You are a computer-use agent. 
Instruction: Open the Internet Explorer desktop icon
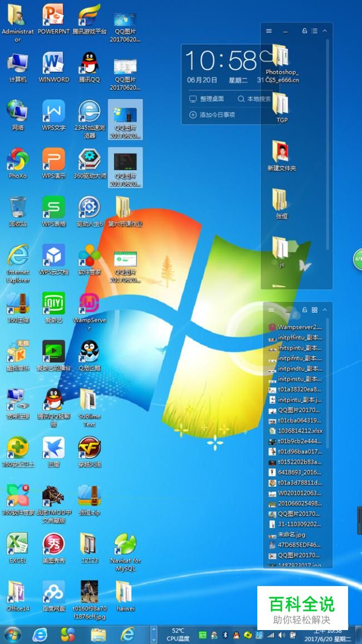click(18, 264)
